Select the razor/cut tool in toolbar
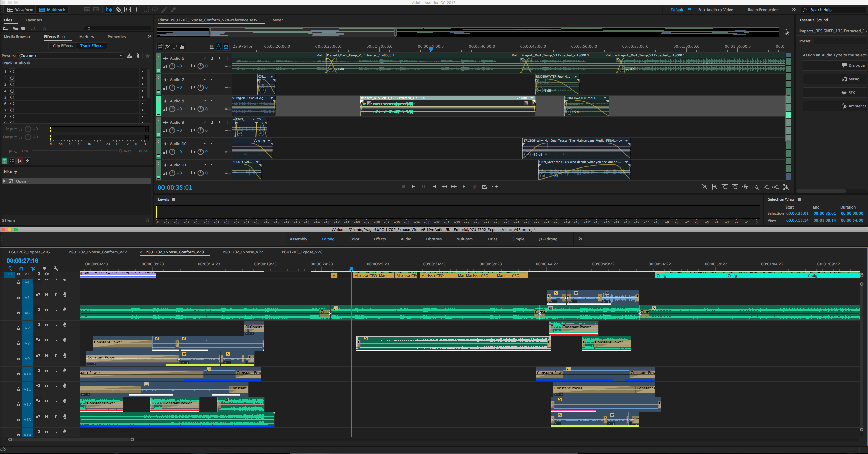This screenshot has width=868, height=454. 118,10
